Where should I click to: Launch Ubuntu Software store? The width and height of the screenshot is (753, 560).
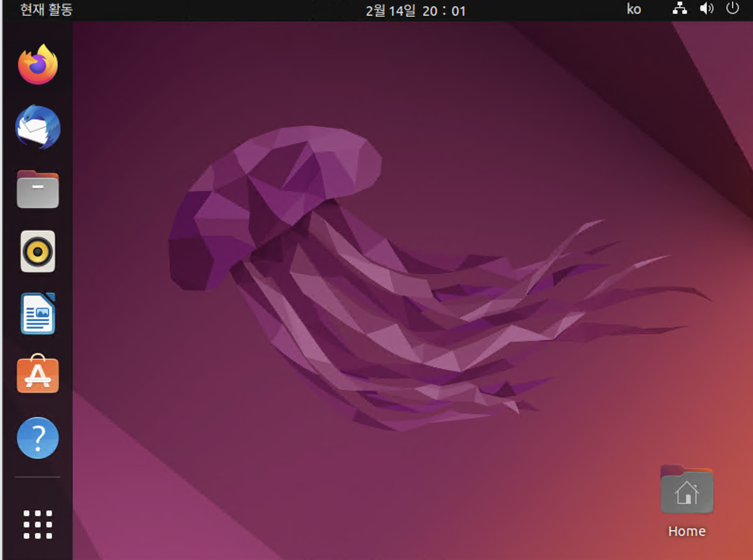coord(38,374)
